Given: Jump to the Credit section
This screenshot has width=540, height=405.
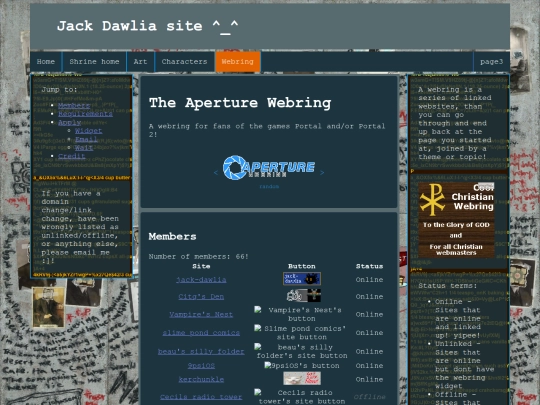Looking at the screenshot, I should pyautogui.click(x=72, y=156).
